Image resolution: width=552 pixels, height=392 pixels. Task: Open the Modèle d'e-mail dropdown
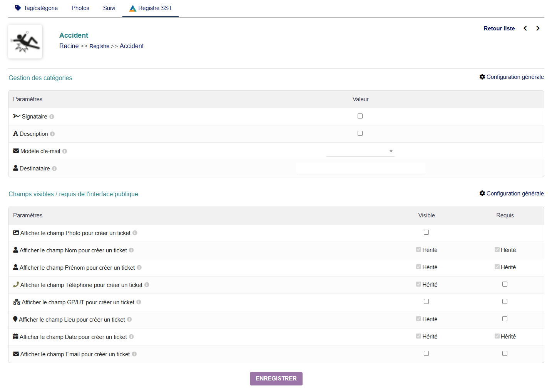[360, 151]
